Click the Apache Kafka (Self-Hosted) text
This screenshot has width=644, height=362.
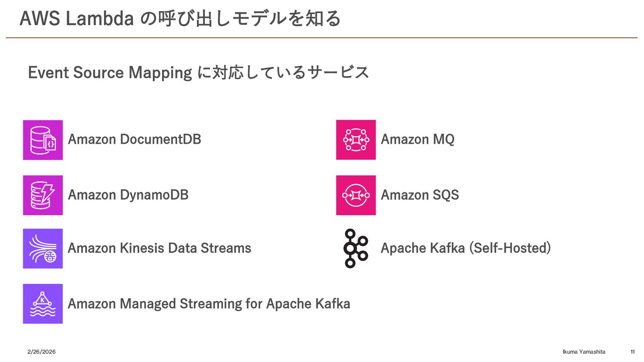(466, 248)
